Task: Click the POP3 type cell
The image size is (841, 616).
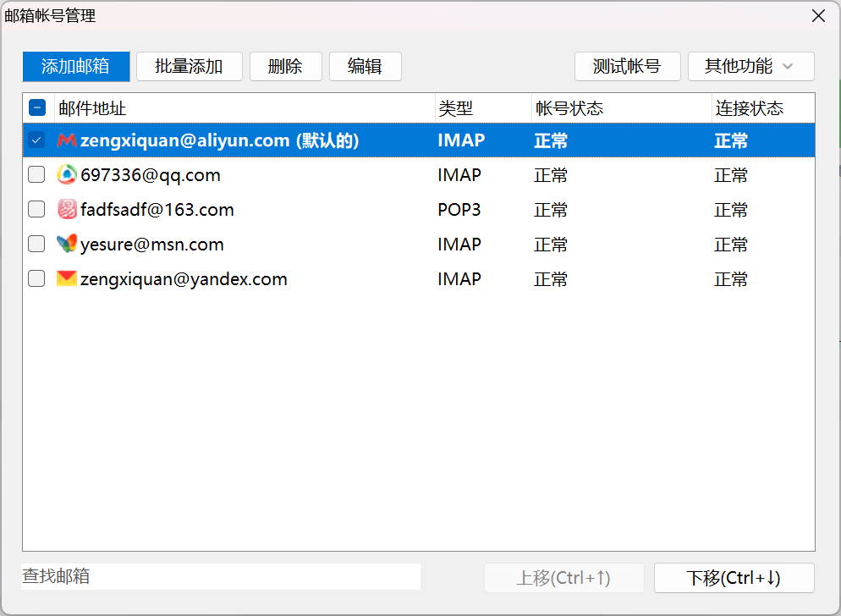Action: 459,209
